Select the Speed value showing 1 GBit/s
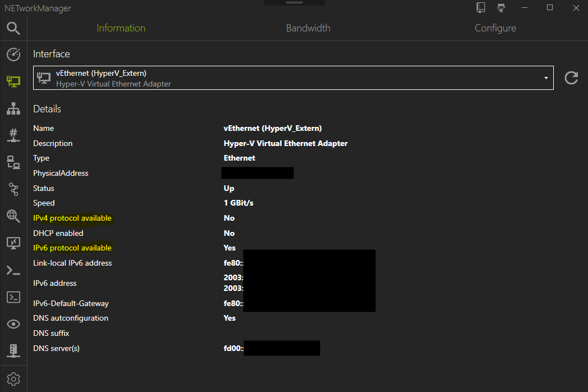 (239, 203)
